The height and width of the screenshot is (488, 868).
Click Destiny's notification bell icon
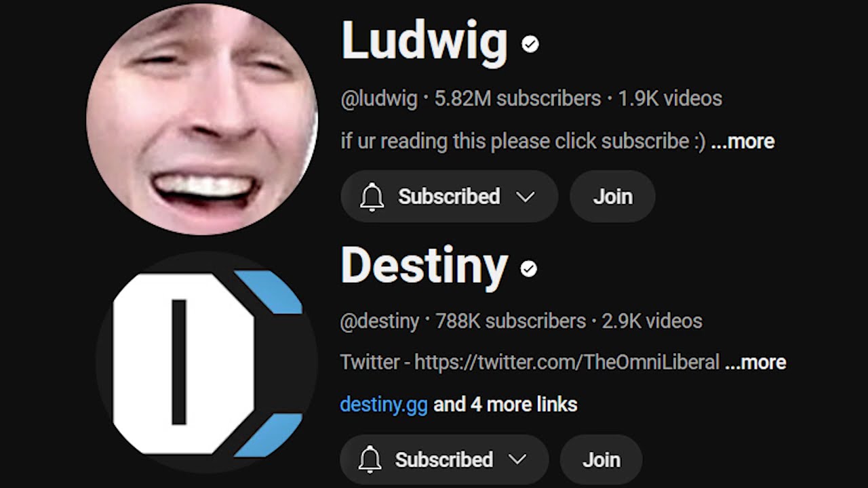(370, 460)
